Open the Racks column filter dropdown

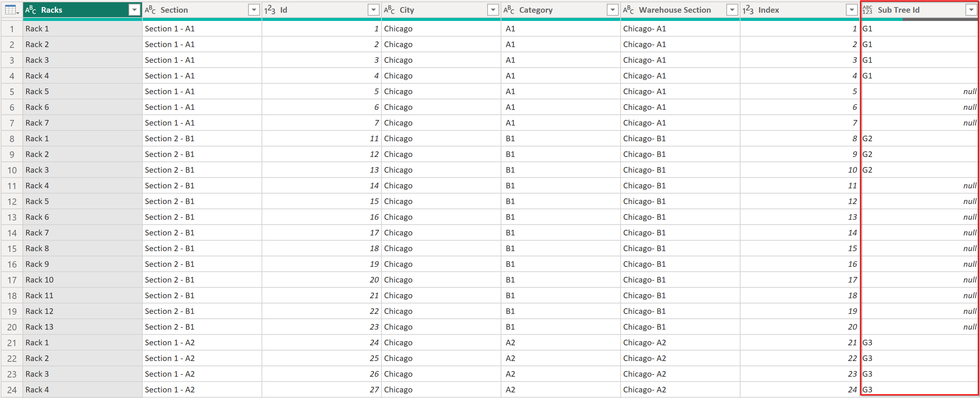point(134,10)
